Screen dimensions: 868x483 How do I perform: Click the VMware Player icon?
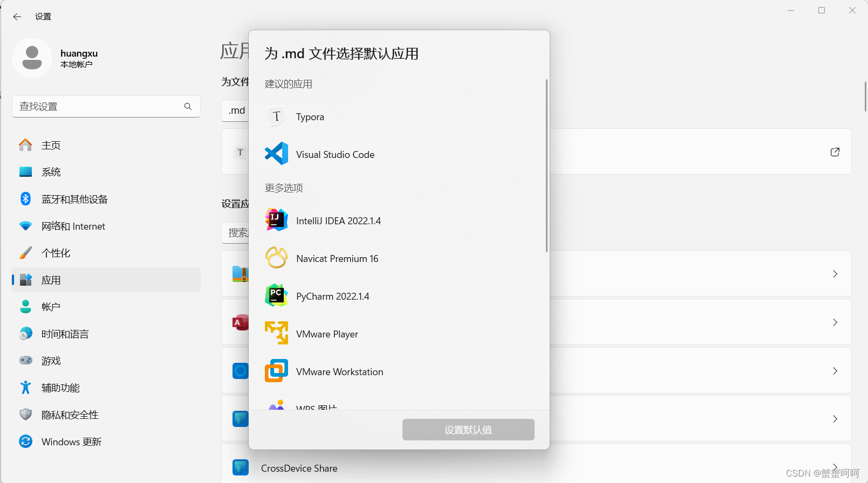pyautogui.click(x=276, y=333)
